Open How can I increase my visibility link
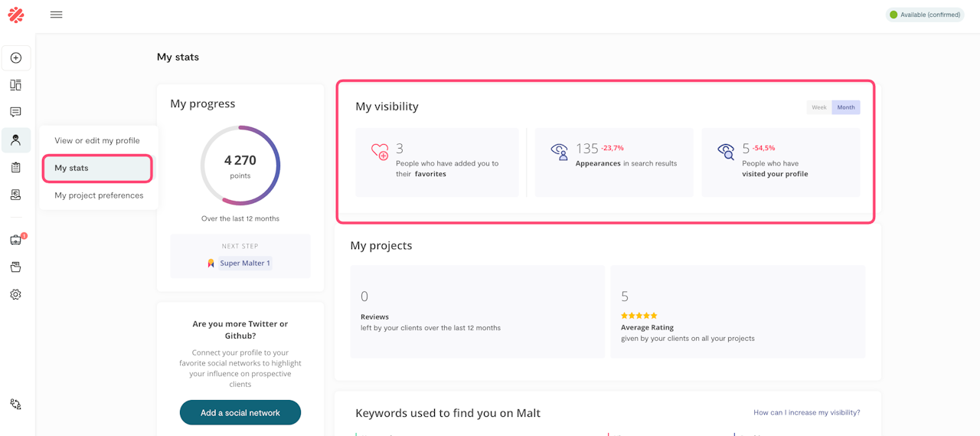Viewport: 980px width, 436px height. [x=806, y=412]
